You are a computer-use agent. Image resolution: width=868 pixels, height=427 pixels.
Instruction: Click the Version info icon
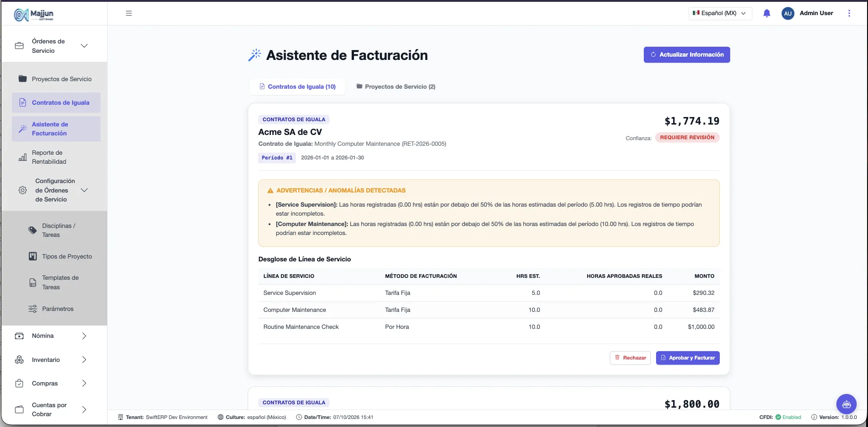814,417
